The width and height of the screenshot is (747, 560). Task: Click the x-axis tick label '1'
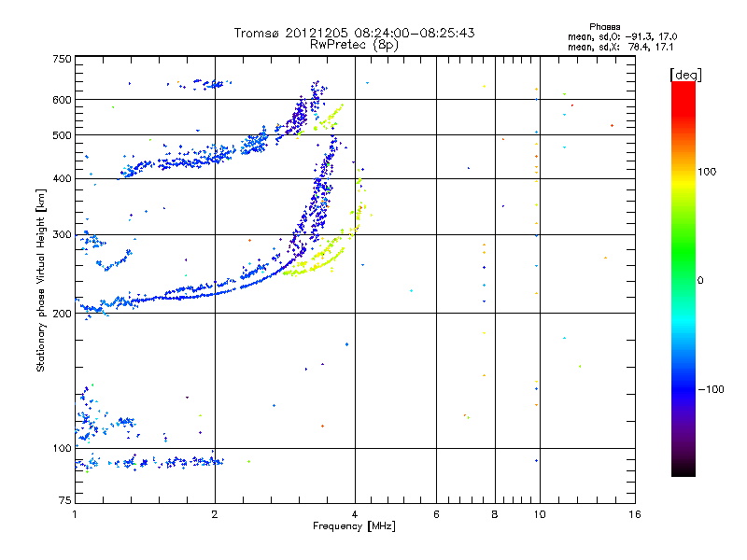tap(75, 514)
